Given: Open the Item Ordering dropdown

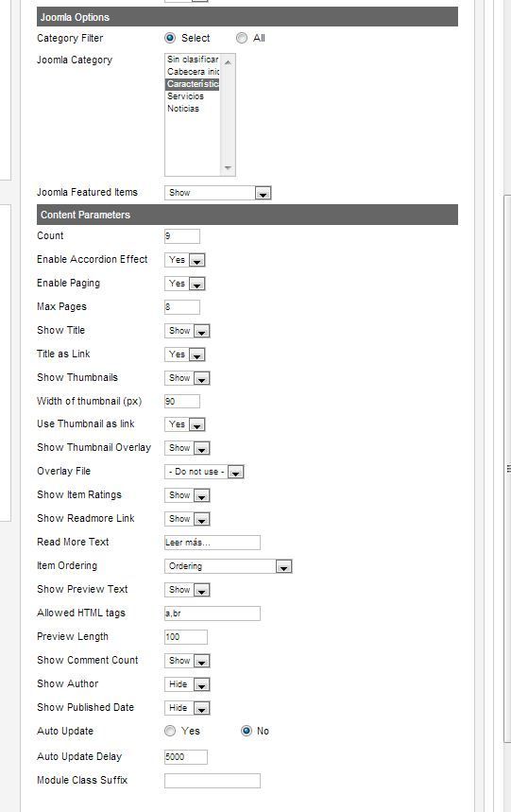Looking at the screenshot, I should (228, 566).
